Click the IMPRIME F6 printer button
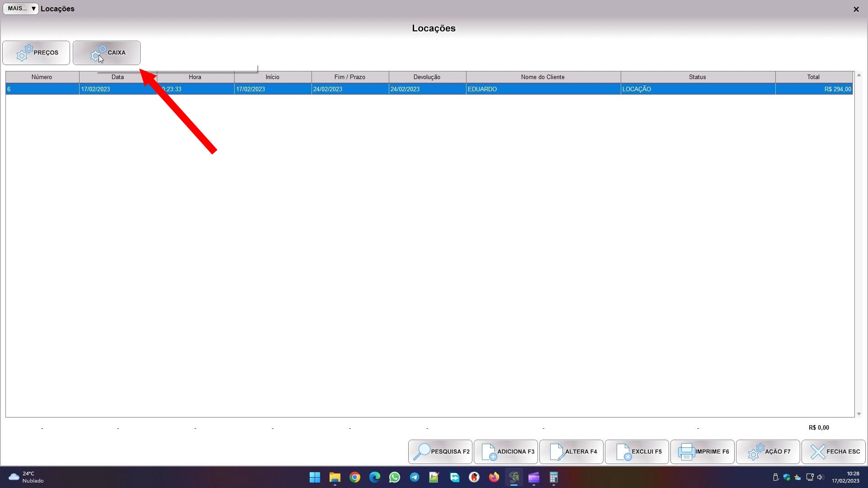The width and height of the screenshot is (868, 488). pos(702,451)
